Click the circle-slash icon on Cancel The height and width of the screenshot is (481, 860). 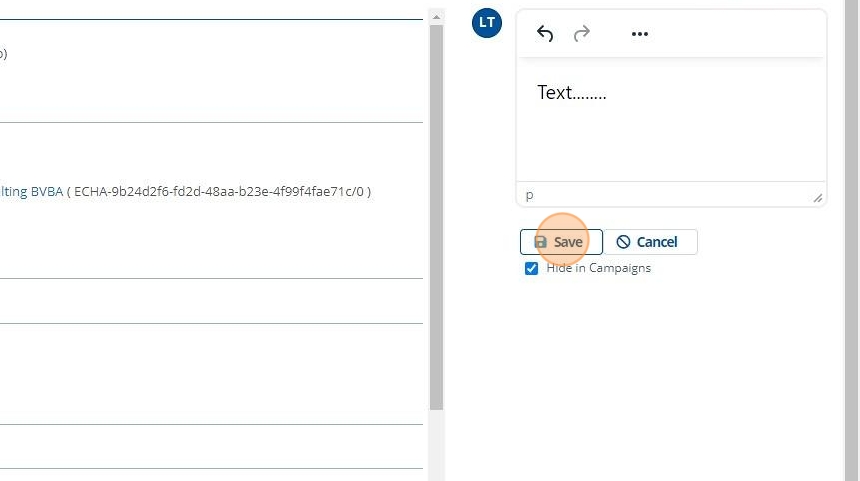[623, 242]
